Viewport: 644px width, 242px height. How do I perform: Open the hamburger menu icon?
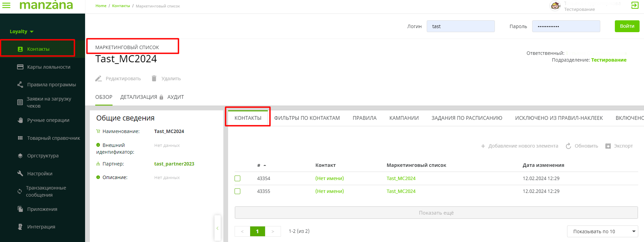click(6, 5)
